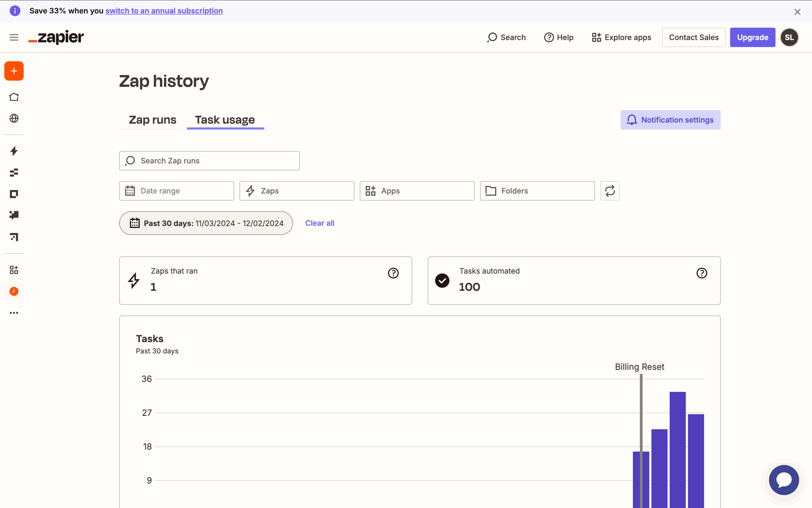
Task: Click the Billing Reset marker line
Action: (x=641, y=440)
